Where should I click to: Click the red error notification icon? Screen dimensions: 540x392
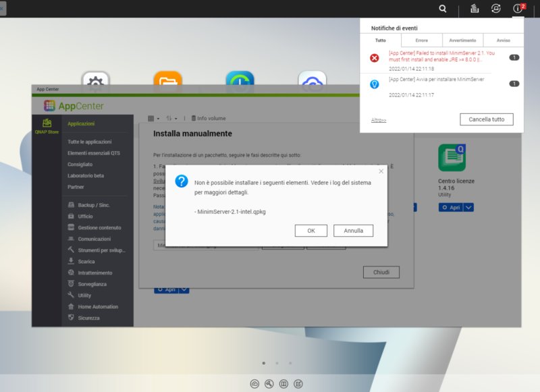(x=375, y=58)
